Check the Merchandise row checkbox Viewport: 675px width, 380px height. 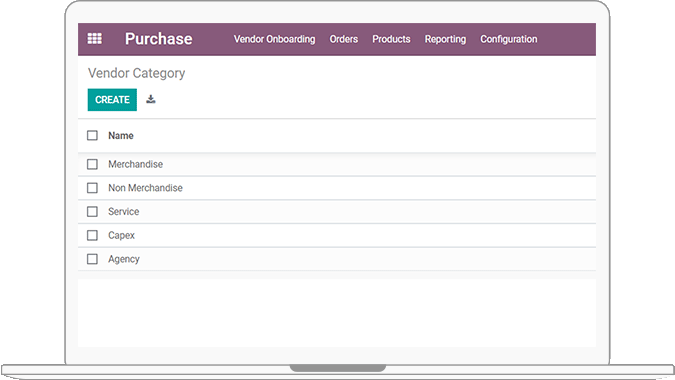click(x=92, y=164)
